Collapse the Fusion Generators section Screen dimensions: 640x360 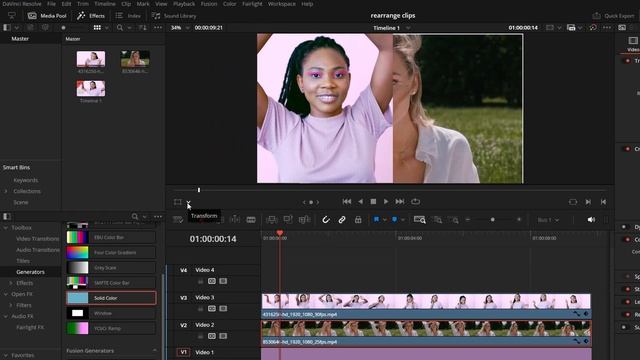155,351
